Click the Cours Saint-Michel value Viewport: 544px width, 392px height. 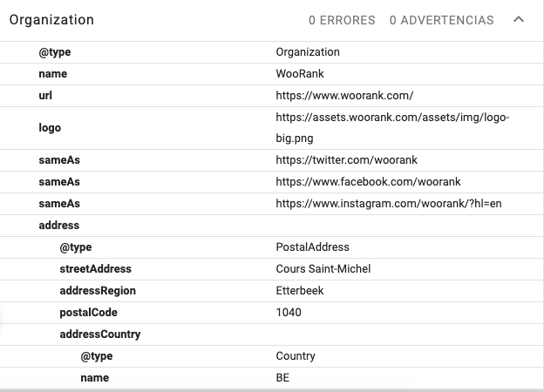pyautogui.click(x=323, y=269)
